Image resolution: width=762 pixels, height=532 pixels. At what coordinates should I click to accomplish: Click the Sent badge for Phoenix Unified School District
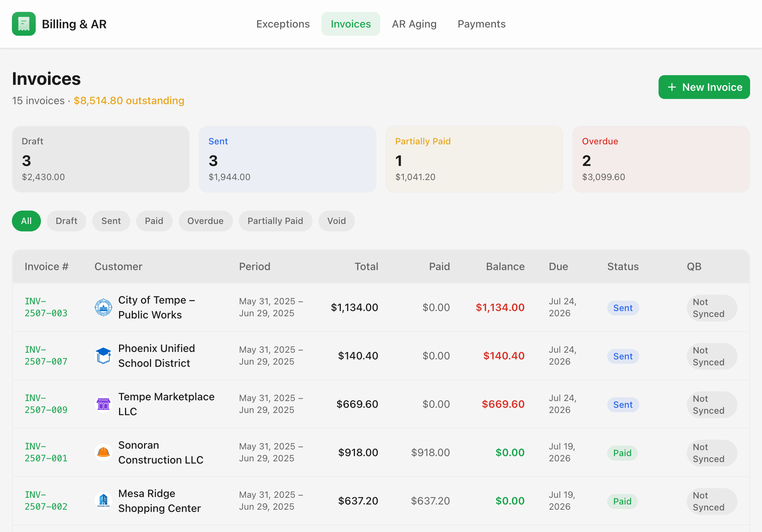(x=623, y=356)
